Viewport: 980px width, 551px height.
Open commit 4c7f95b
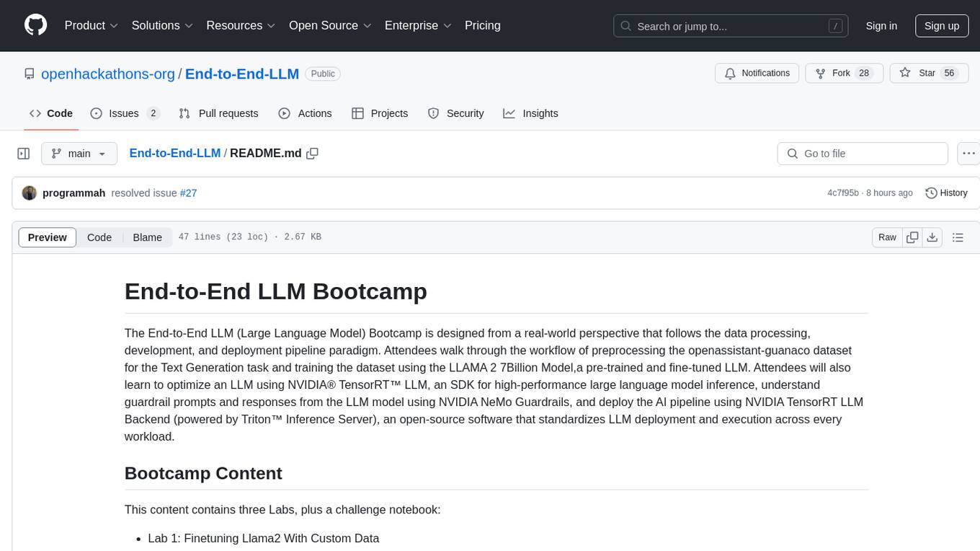pyautogui.click(x=843, y=193)
